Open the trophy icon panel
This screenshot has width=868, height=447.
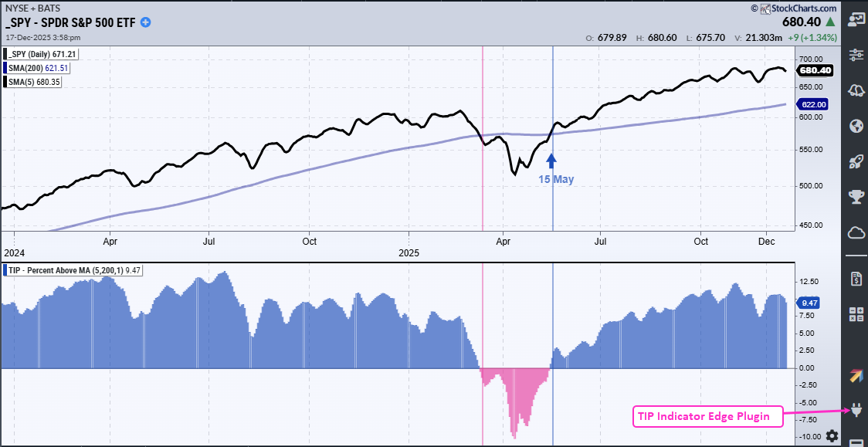point(856,197)
